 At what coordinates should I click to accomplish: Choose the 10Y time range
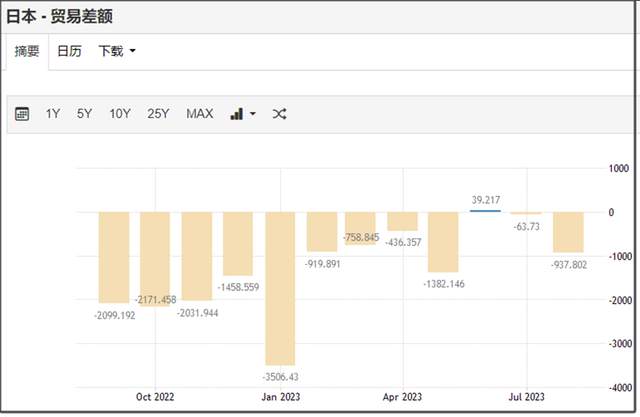click(120, 114)
